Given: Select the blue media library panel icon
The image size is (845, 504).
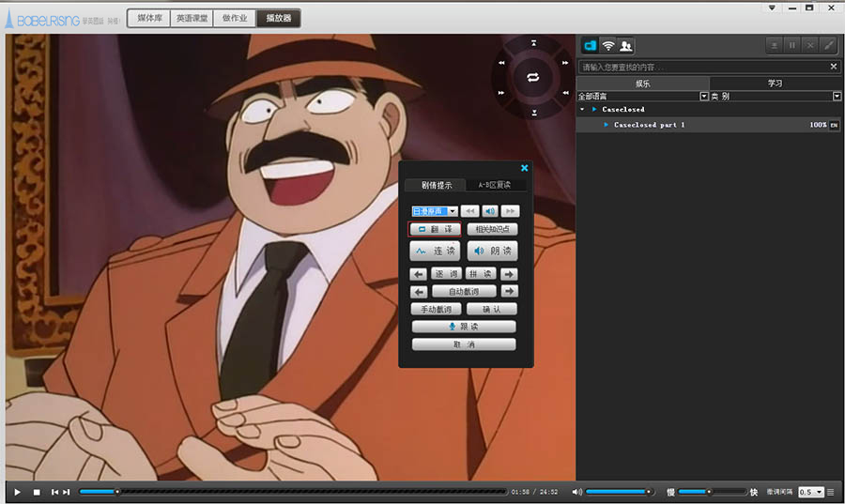Looking at the screenshot, I should [x=591, y=46].
